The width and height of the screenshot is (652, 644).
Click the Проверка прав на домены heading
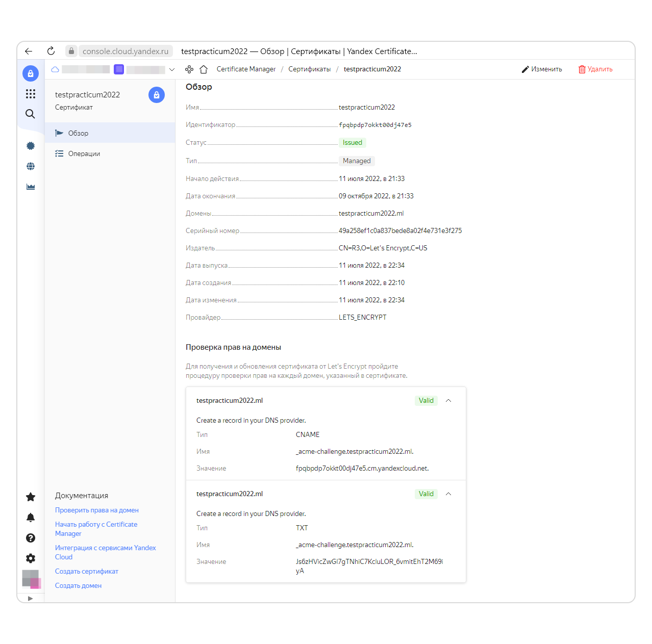coord(233,347)
